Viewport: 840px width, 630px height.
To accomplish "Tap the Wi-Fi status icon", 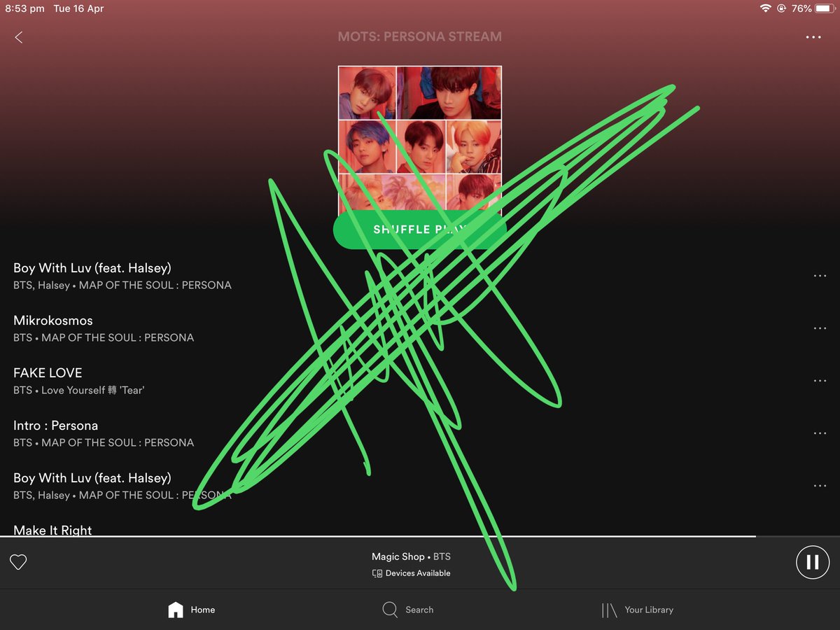I will tap(765, 8).
